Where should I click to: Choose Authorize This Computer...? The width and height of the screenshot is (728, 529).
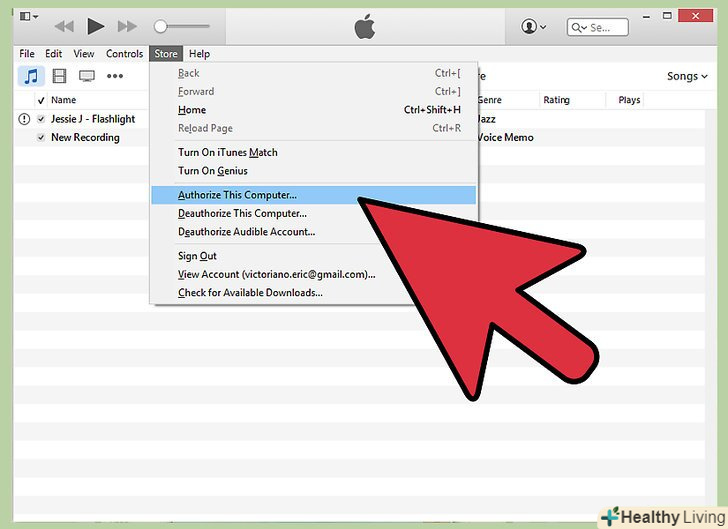click(314, 195)
